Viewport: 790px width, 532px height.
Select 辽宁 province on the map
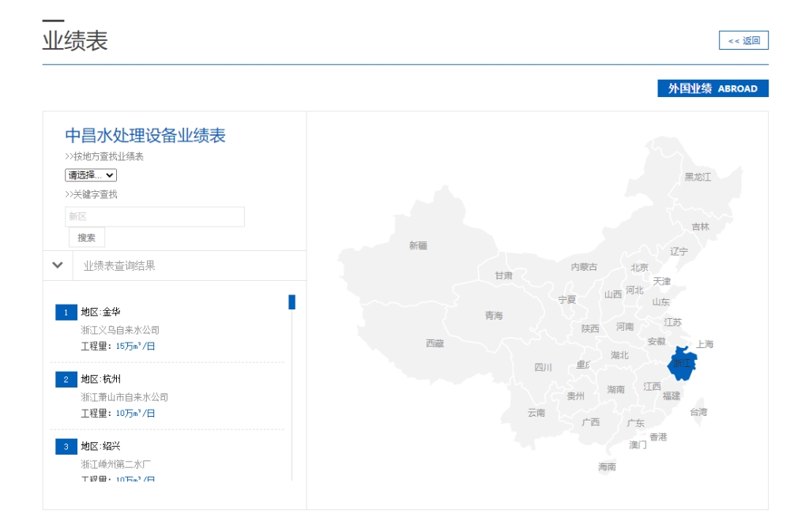pyautogui.click(x=679, y=251)
